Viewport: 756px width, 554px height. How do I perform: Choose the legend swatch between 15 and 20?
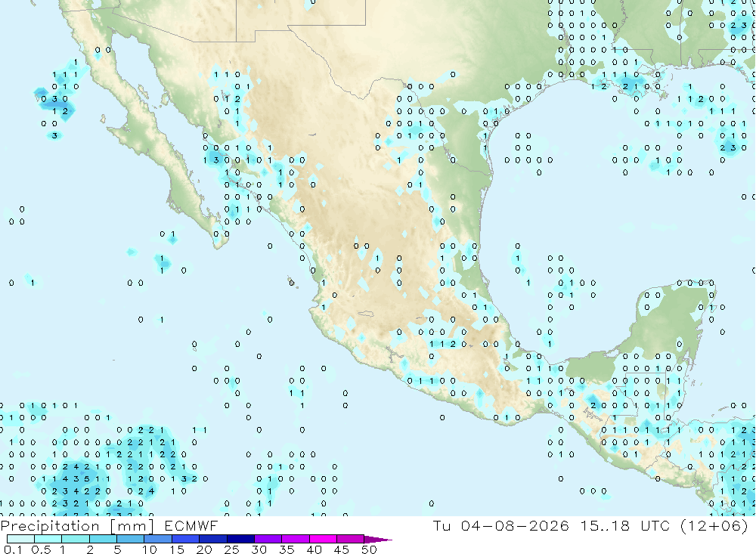[x=186, y=539]
